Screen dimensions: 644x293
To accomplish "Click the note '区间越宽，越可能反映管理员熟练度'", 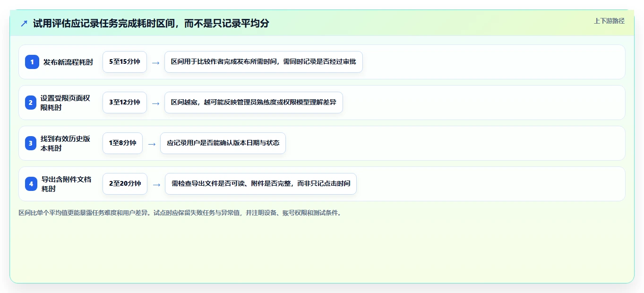I will pyautogui.click(x=254, y=103).
